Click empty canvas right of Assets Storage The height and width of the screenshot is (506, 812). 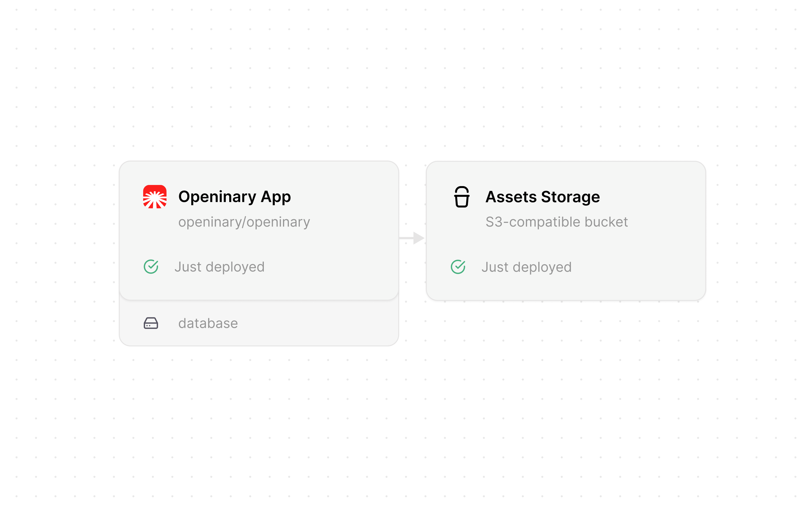click(x=759, y=231)
